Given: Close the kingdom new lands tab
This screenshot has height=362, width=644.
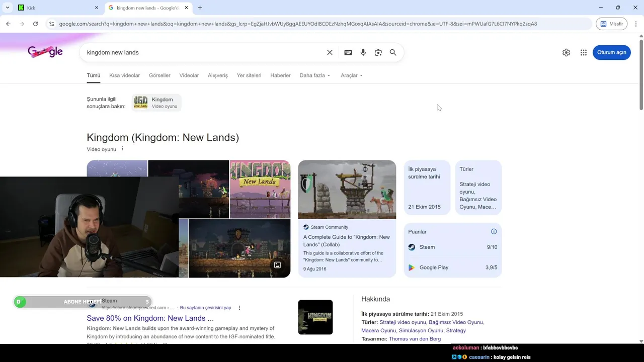Looking at the screenshot, I should pos(187,8).
